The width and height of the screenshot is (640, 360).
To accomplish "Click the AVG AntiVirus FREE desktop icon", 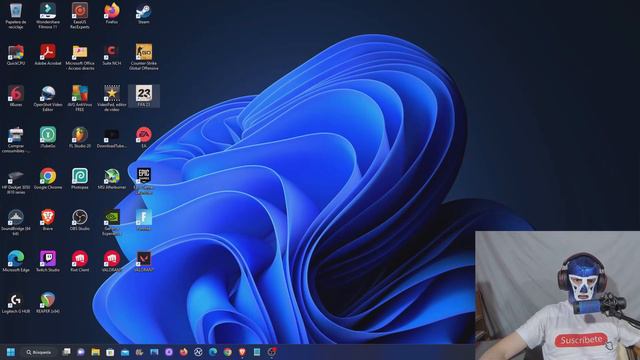I will pyautogui.click(x=80, y=98).
